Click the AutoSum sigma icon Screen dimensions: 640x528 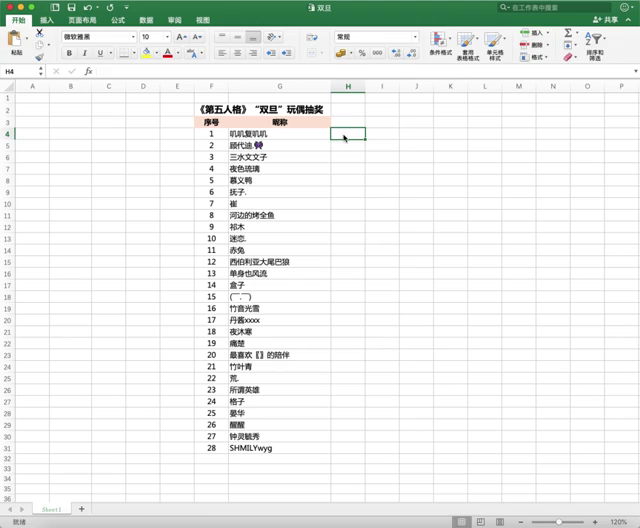[x=568, y=33]
